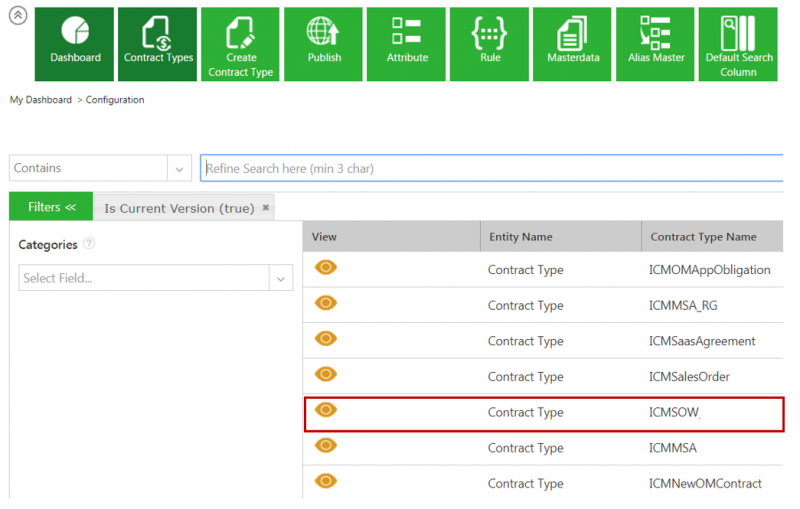Screen dimensions: 800x509
Task: Open the Contract Types tile
Action: coord(158,44)
